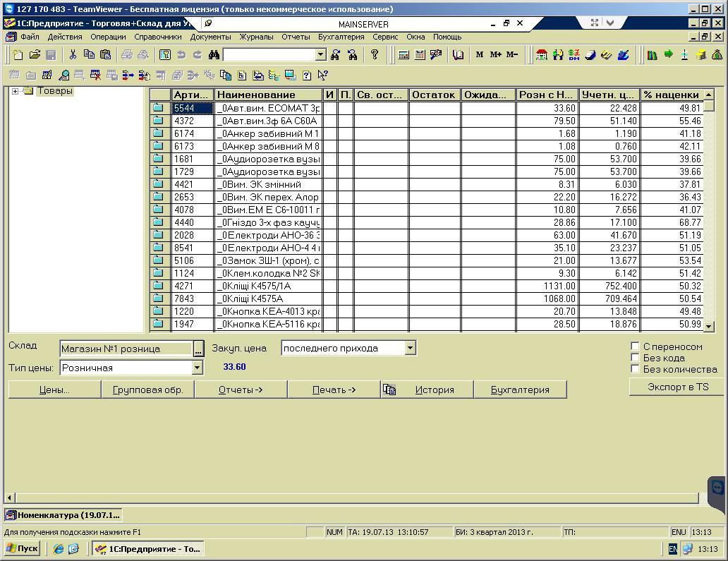Click the M memory button

coord(479,55)
